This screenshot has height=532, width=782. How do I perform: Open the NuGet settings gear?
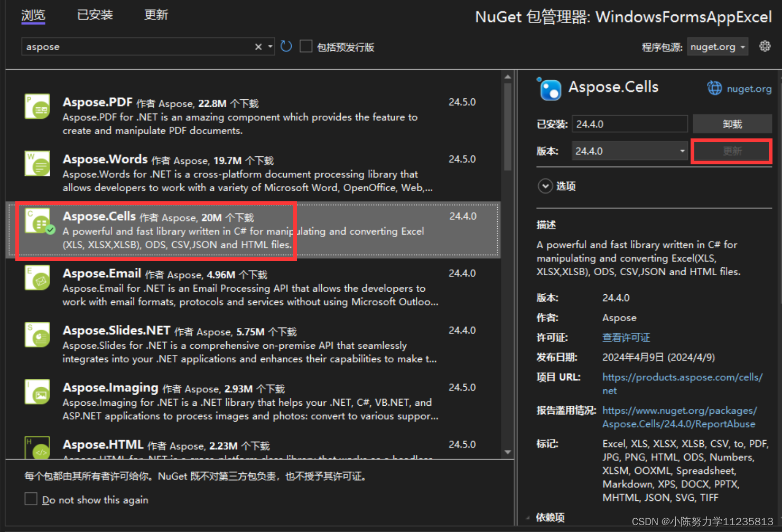[765, 46]
